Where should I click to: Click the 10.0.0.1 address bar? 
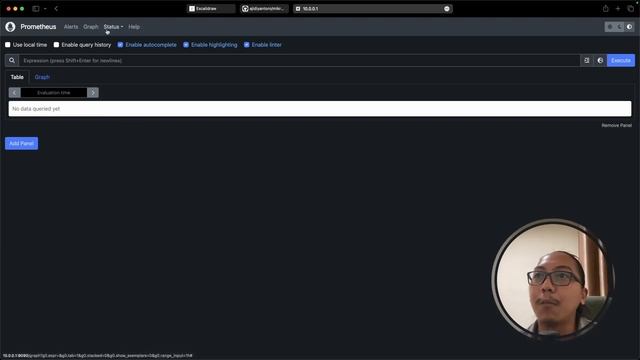[373, 9]
